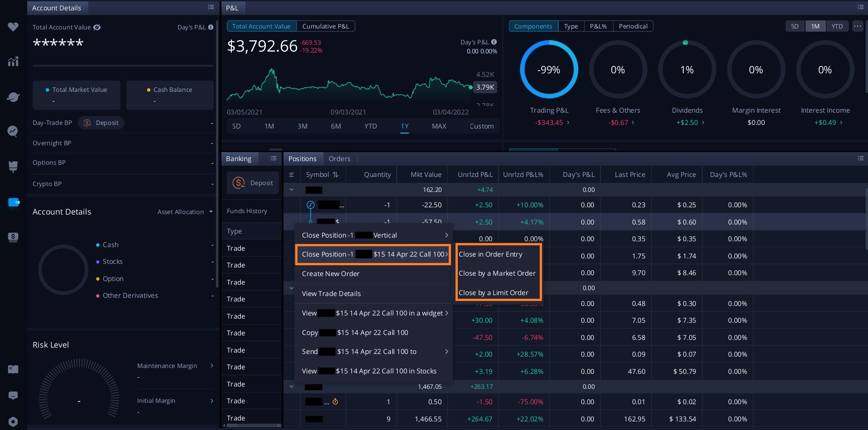Collapse the position group above 1,467.05 group
This screenshot has width=868, height=430.
coord(292,288)
